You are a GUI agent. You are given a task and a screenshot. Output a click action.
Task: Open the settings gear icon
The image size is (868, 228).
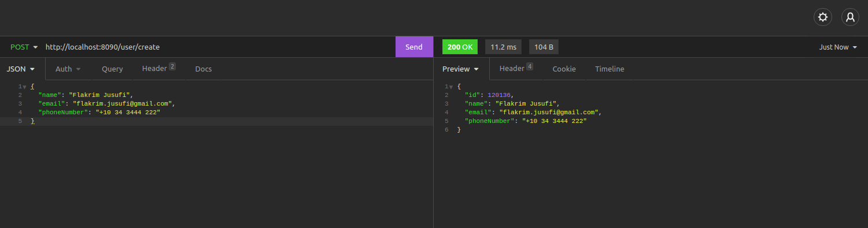click(822, 17)
